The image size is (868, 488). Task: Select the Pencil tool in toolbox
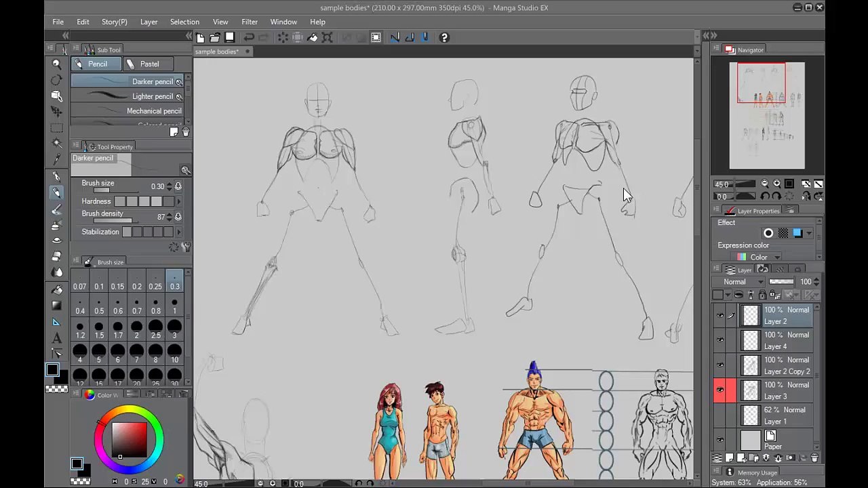coord(57,193)
